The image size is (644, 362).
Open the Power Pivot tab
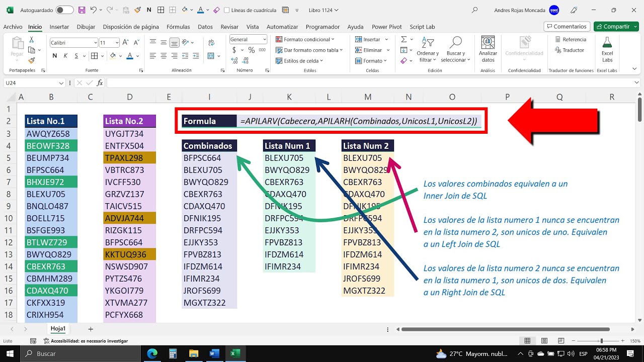pyautogui.click(x=387, y=27)
